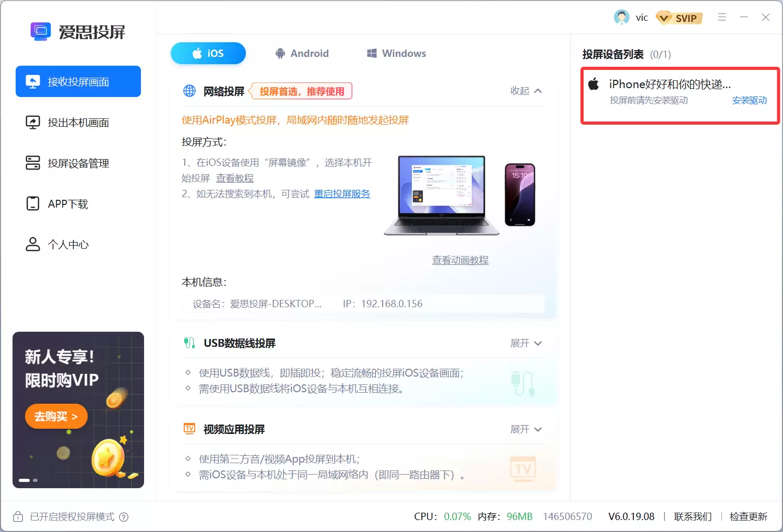Select the iPhone entry in 投屏设备列表
This screenshot has height=532, width=783.
coord(671,83)
